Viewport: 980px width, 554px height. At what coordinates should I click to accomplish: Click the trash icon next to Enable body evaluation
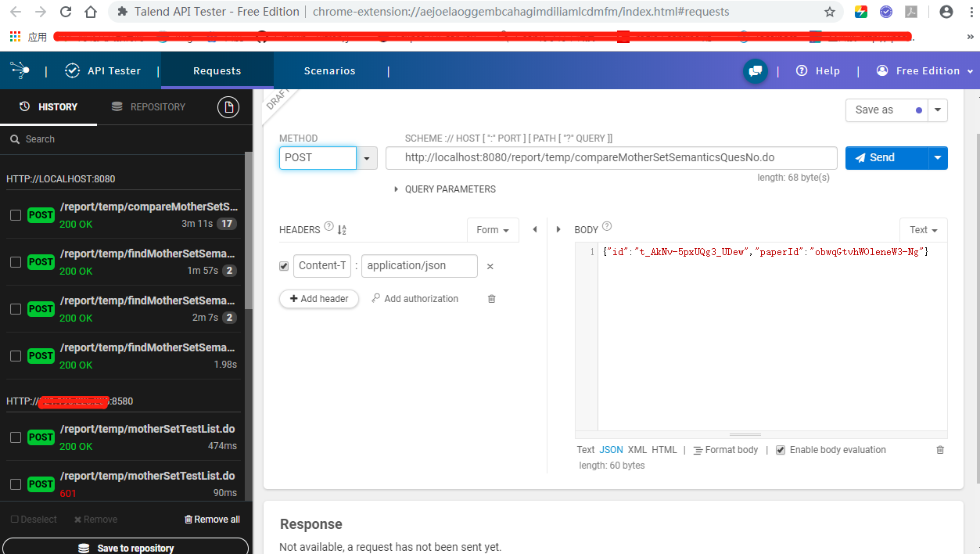(939, 449)
